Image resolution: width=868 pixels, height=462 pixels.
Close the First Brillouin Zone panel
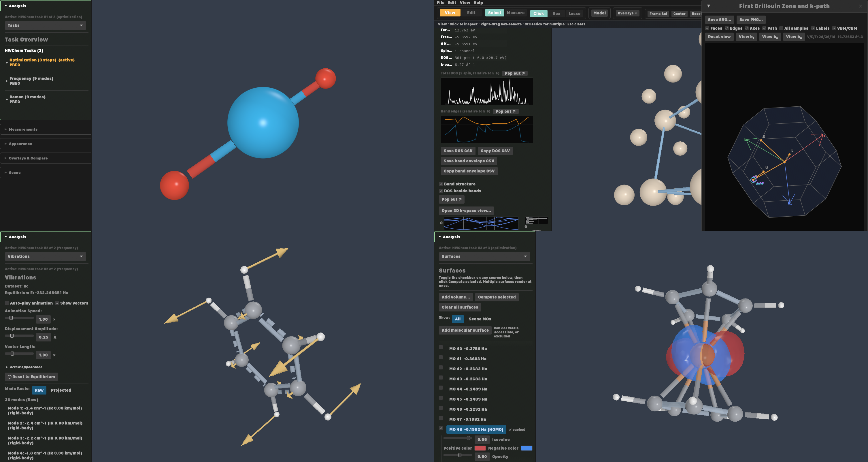pos(860,6)
